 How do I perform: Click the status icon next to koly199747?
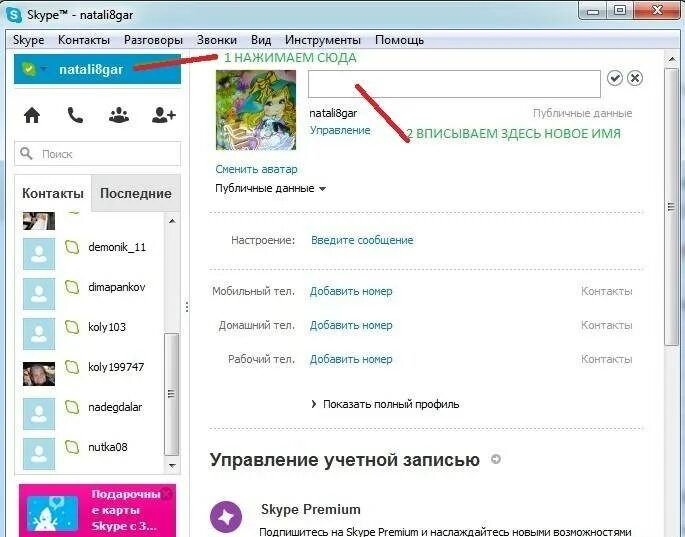coord(72,367)
